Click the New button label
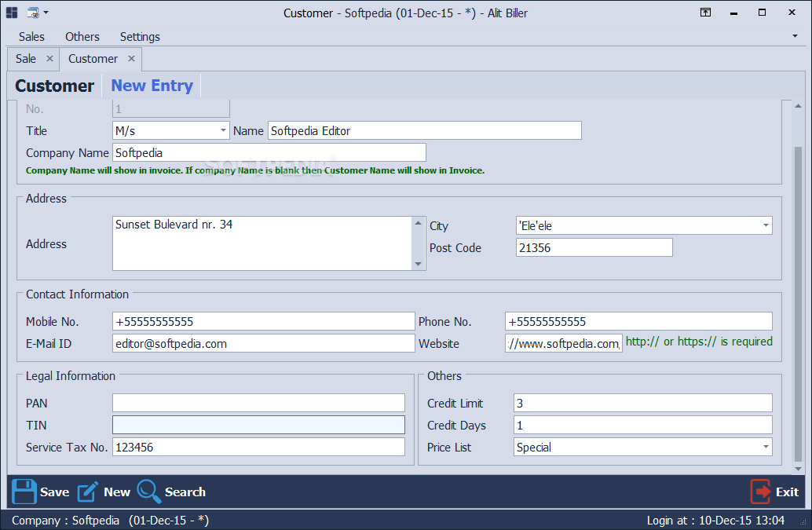The width and height of the screenshot is (812, 530). click(x=117, y=492)
